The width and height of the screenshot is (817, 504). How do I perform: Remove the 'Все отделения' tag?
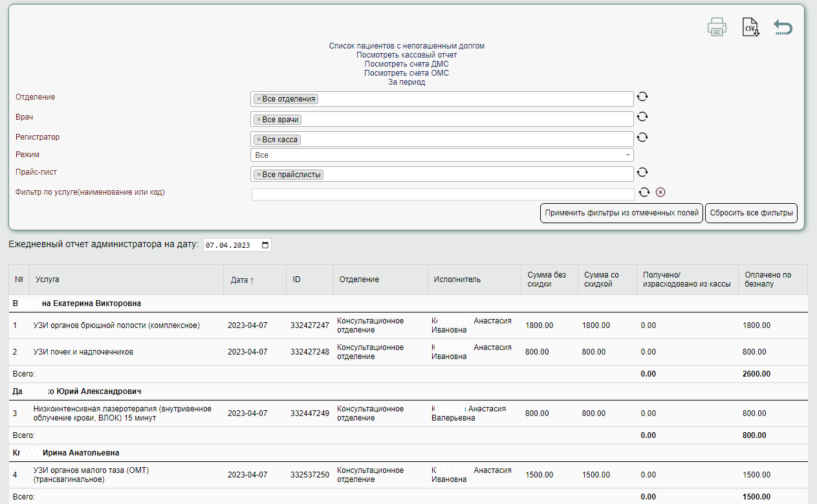click(x=259, y=99)
